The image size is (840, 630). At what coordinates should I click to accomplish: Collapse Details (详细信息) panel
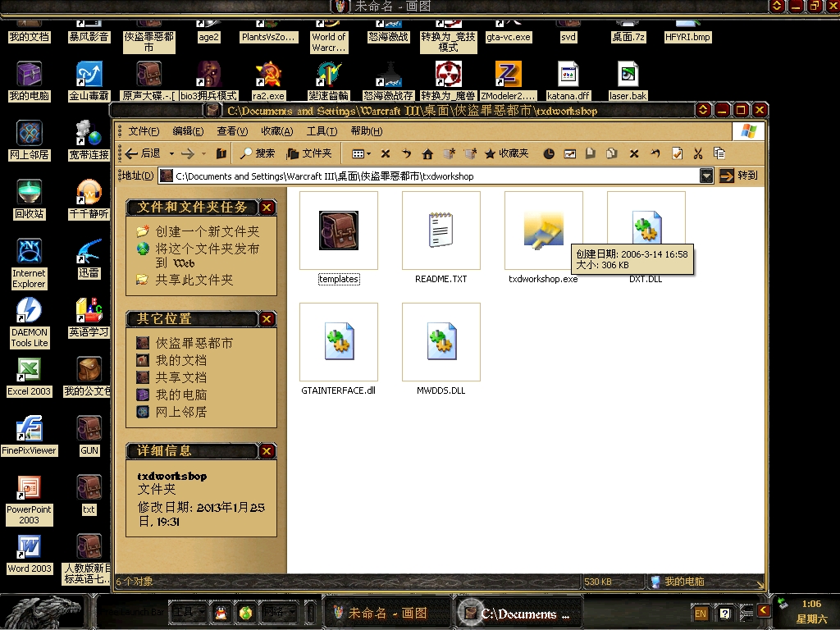click(267, 451)
